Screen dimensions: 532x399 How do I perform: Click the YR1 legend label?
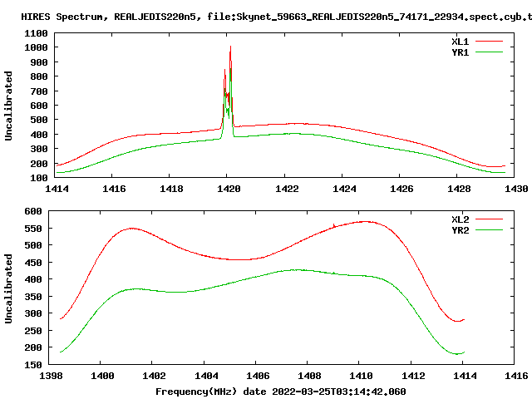[460, 52]
